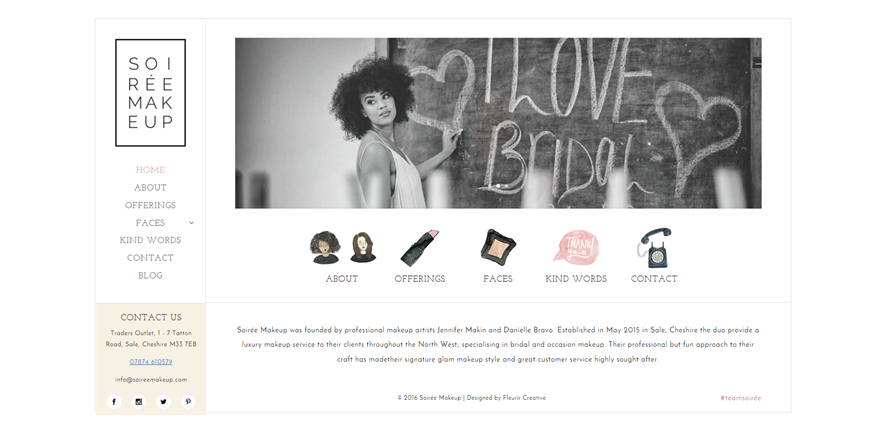The image size is (880, 426).
Task: Click the I Love Bridal banner image
Action: coord(498,123)
